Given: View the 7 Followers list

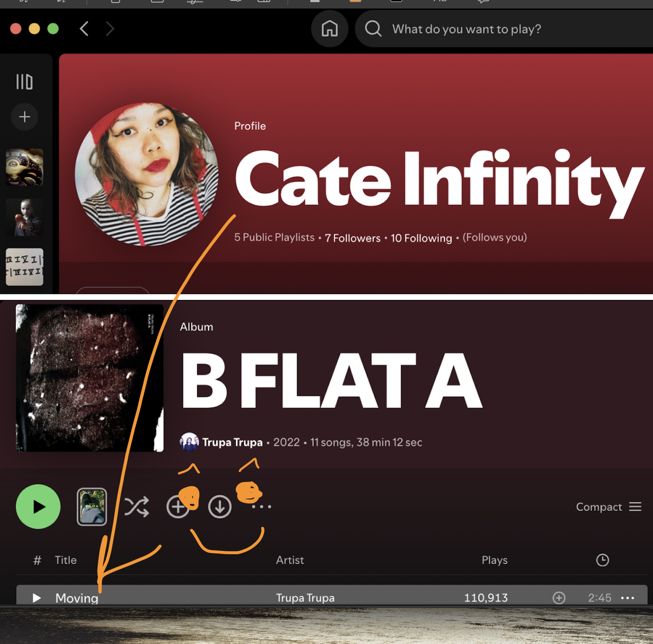Looking at the screenshot, I should tap(352, 238).
